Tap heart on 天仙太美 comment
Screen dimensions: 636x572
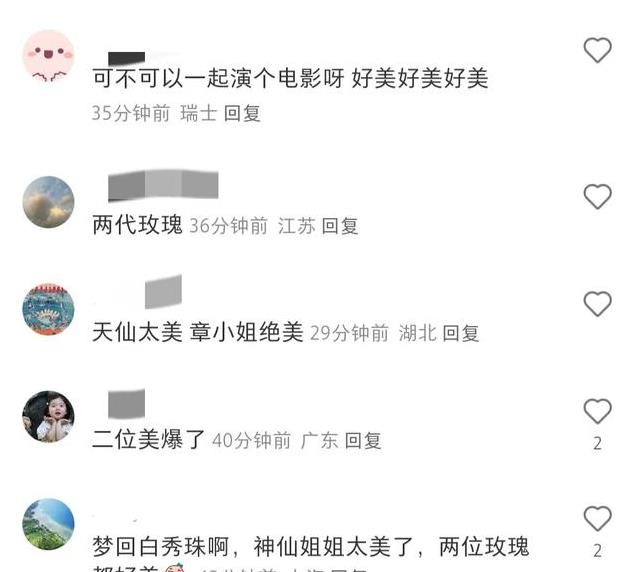tap(597, 304)
